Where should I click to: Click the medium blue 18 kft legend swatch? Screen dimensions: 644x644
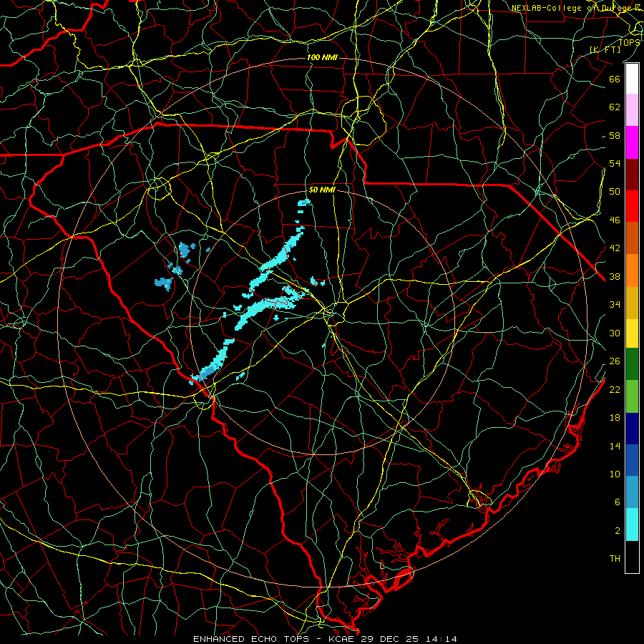632,460
